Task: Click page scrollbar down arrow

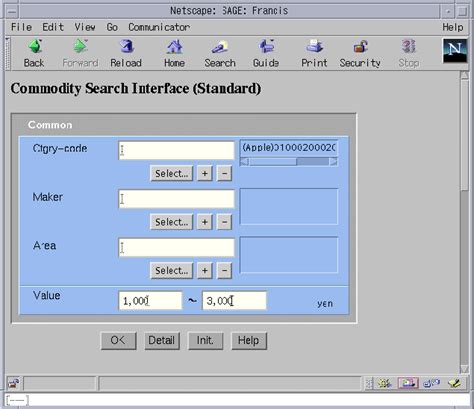Action: [x=464, y=369]
